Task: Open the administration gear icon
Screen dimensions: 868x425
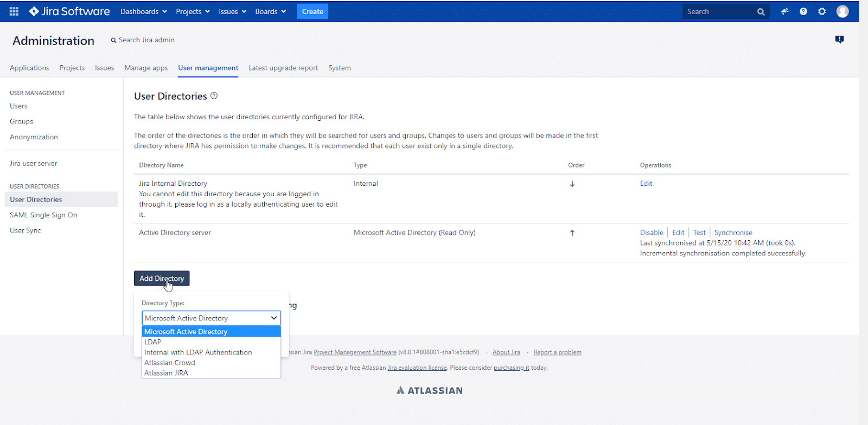Action: click(822, 11)
